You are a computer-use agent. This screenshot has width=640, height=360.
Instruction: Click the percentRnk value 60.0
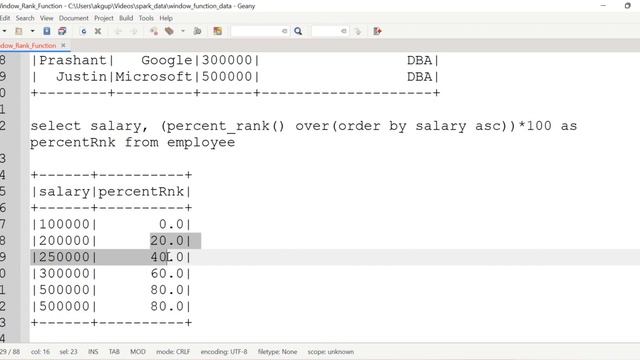tap(167, 273)
